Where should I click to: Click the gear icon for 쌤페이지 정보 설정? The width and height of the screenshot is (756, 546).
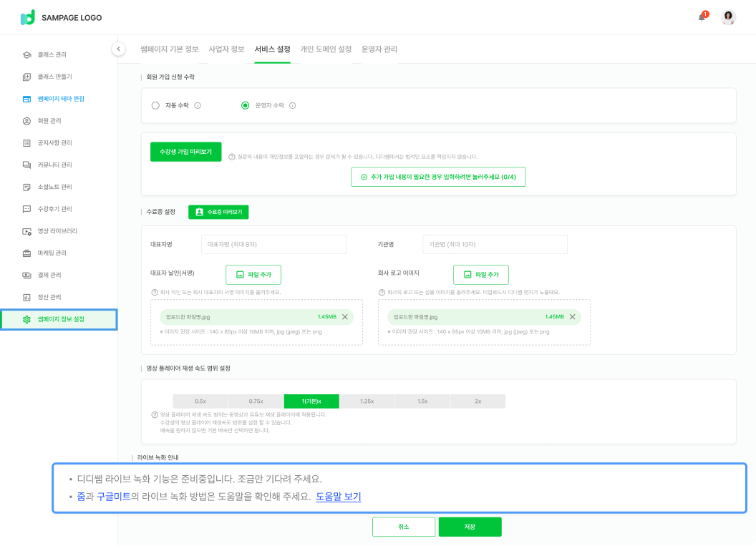(26, 319)
